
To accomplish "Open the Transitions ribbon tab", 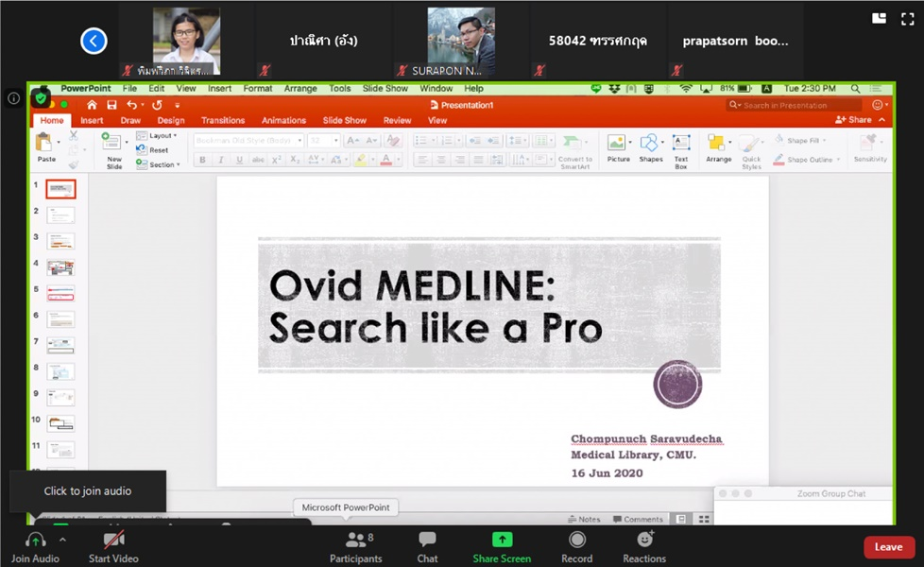I will point(223,120).
